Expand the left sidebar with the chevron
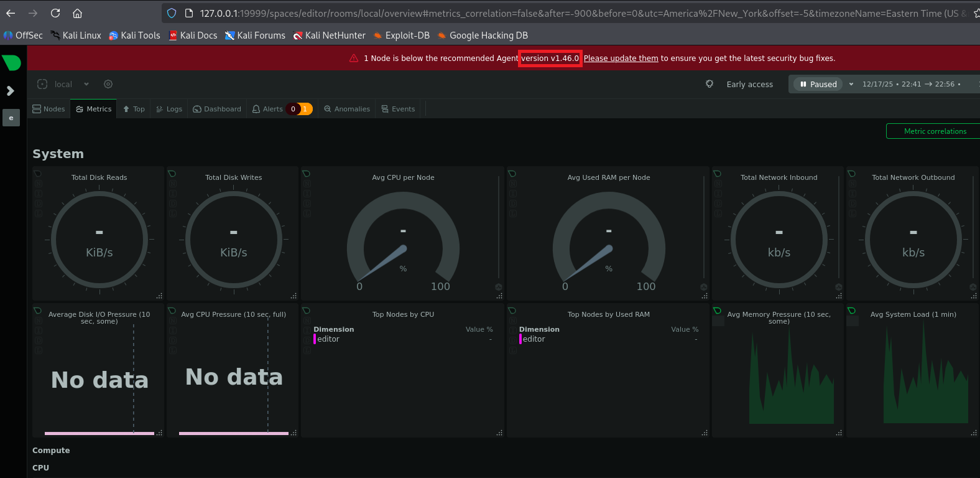The image size is (980, 478). click(x=11, y=91)
